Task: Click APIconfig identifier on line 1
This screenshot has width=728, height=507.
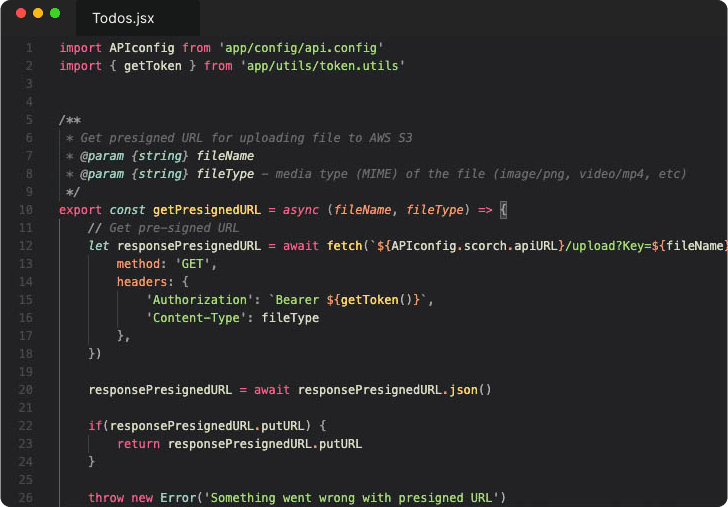Action: 142,48
